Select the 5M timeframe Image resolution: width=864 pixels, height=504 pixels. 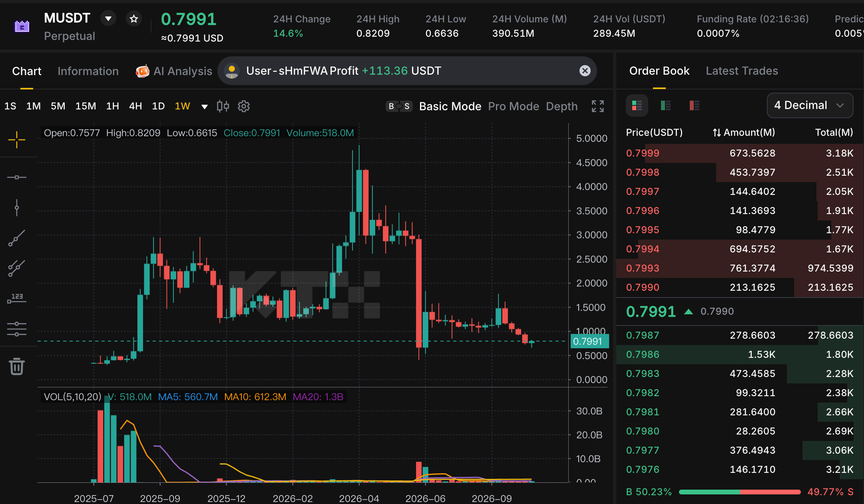pos(58,106)
